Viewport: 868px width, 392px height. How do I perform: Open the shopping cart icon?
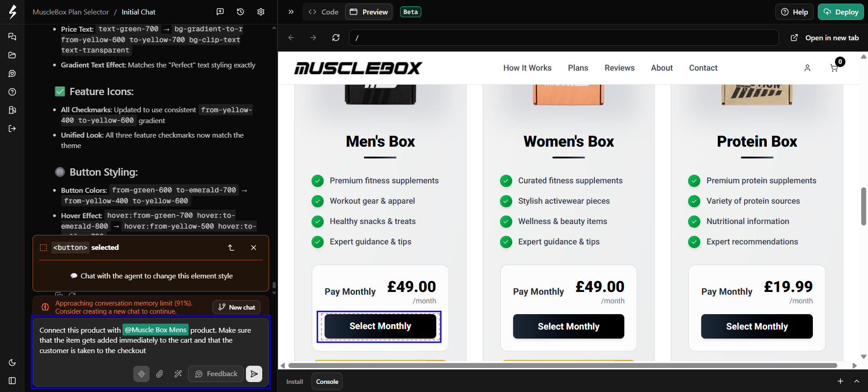835,68
